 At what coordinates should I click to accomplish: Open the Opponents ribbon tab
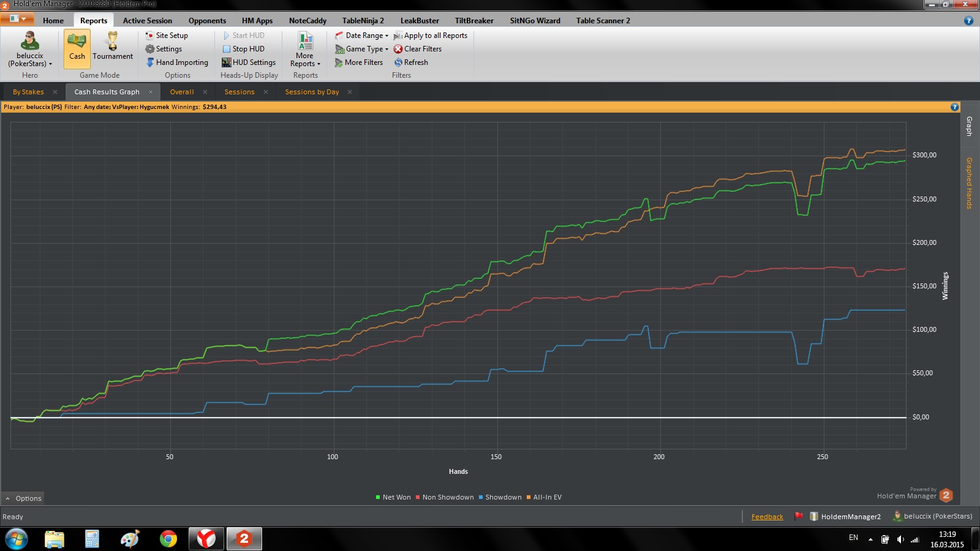point(207,21)
